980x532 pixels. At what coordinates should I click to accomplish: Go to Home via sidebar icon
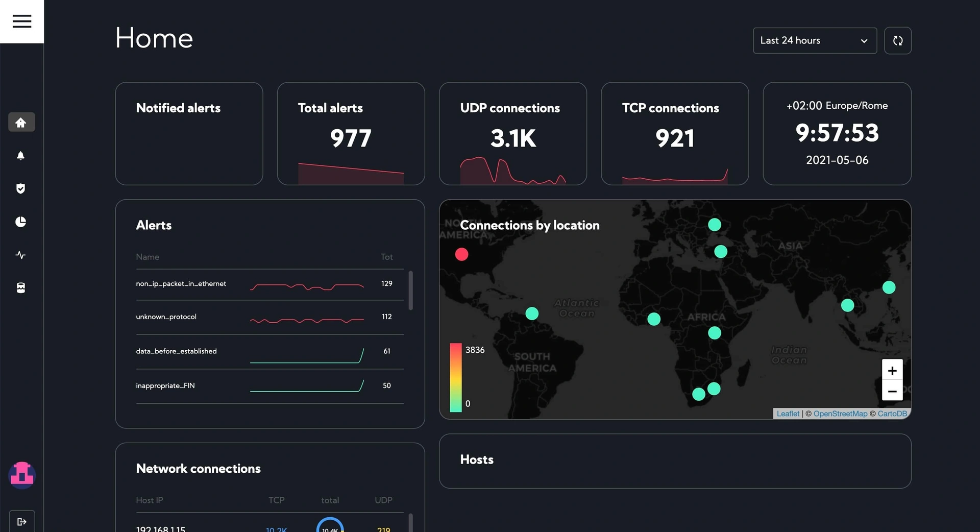coord(21,122)
